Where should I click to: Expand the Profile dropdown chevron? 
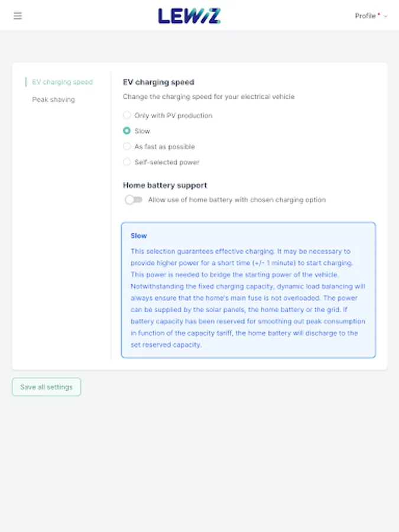click(386, 17)
